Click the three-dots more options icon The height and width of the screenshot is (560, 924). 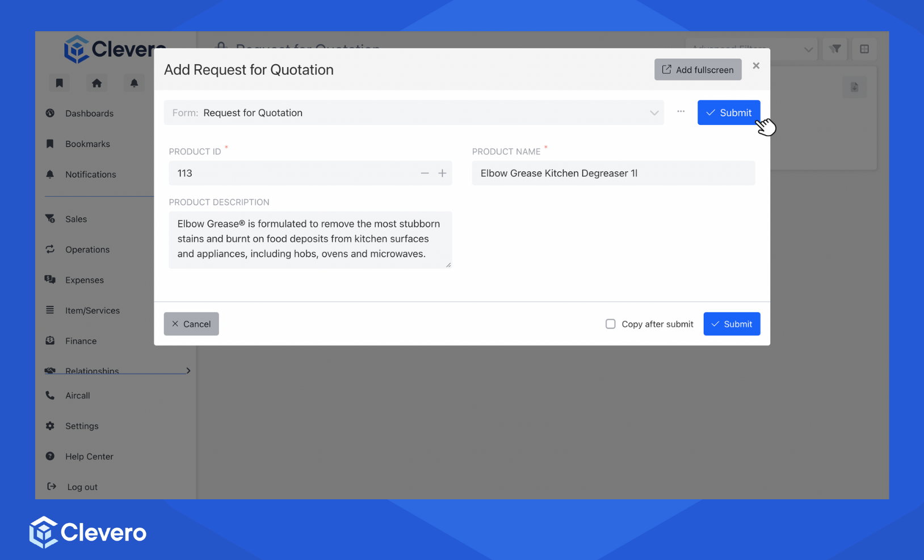click(681, 112)
